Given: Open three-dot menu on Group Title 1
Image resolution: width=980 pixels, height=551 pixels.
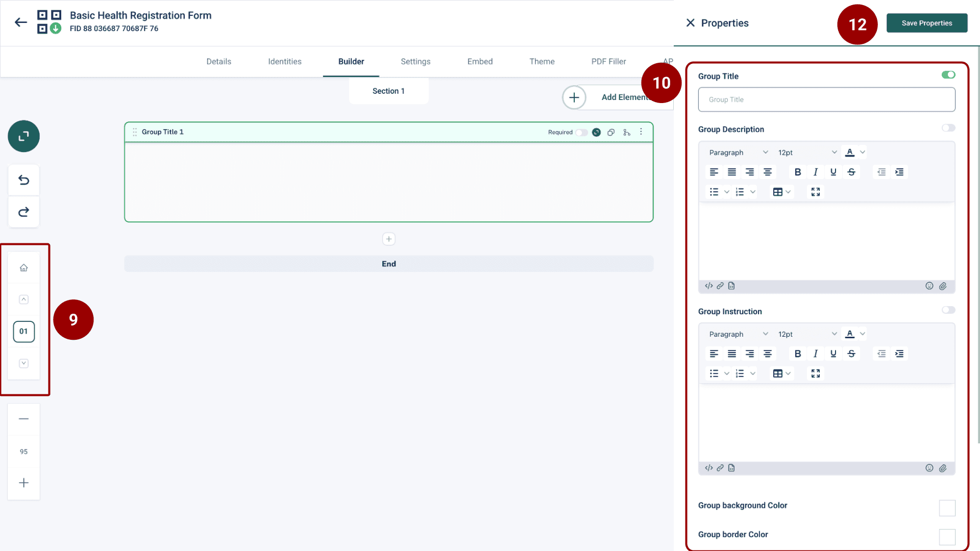Looking at the screenshot, I should coord(641,132).
